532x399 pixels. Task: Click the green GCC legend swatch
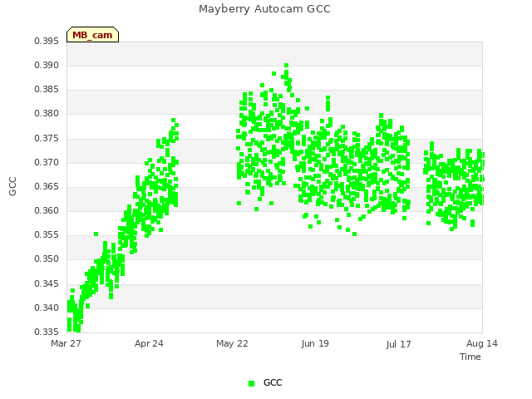[x=251, y=383]
